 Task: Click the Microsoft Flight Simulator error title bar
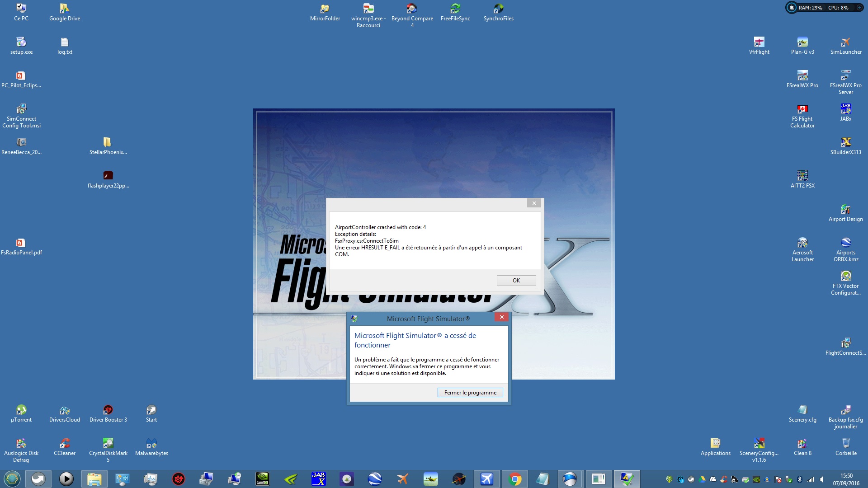428,319
